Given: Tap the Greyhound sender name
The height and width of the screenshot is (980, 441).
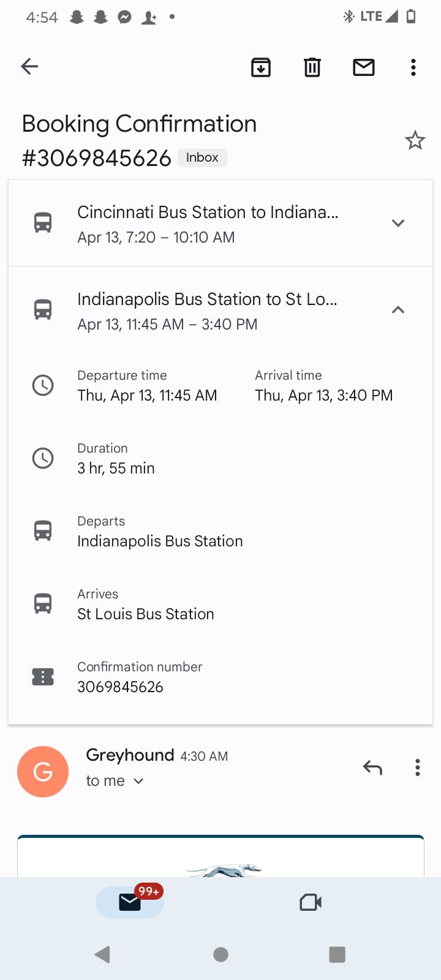Looking at the screenshot, I should [130, 755].
